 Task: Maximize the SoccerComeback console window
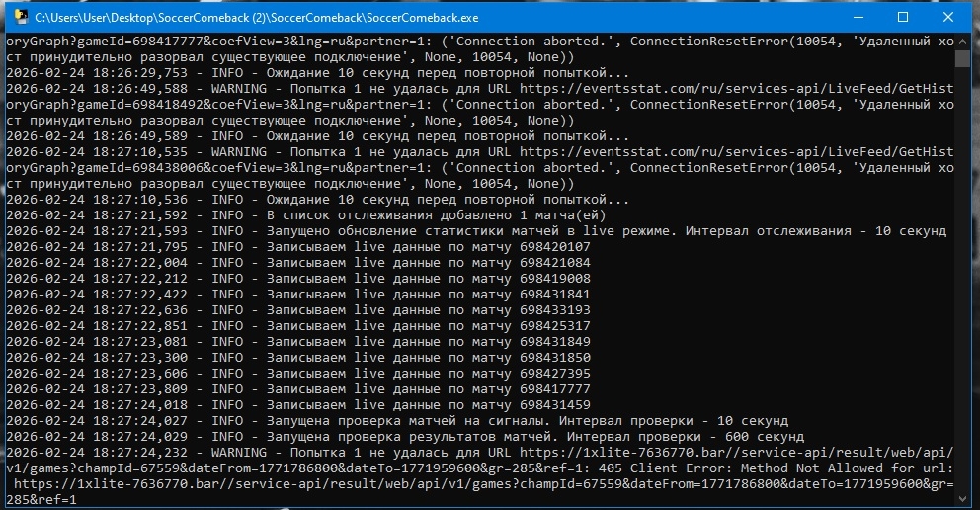[902, 18]
